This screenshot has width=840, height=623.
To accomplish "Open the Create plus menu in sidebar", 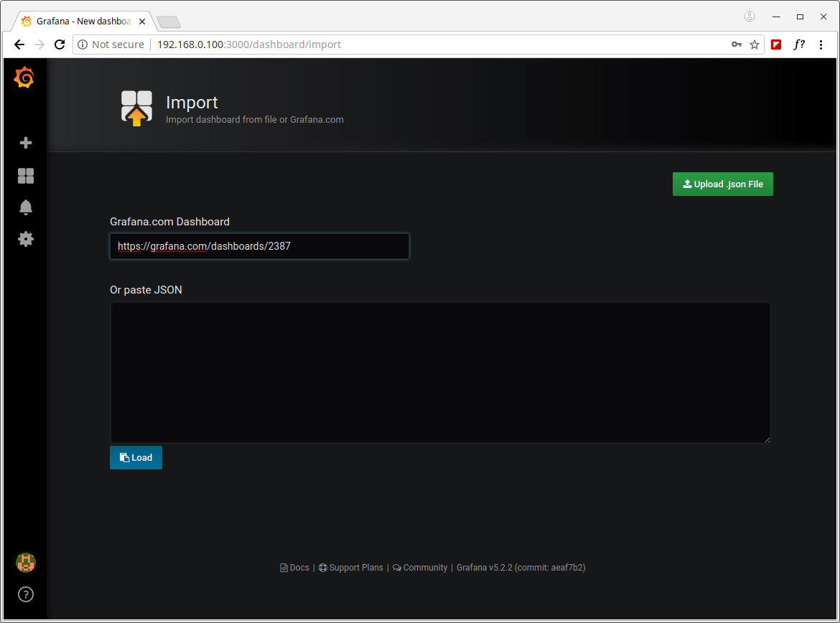I will pos(26,143).
